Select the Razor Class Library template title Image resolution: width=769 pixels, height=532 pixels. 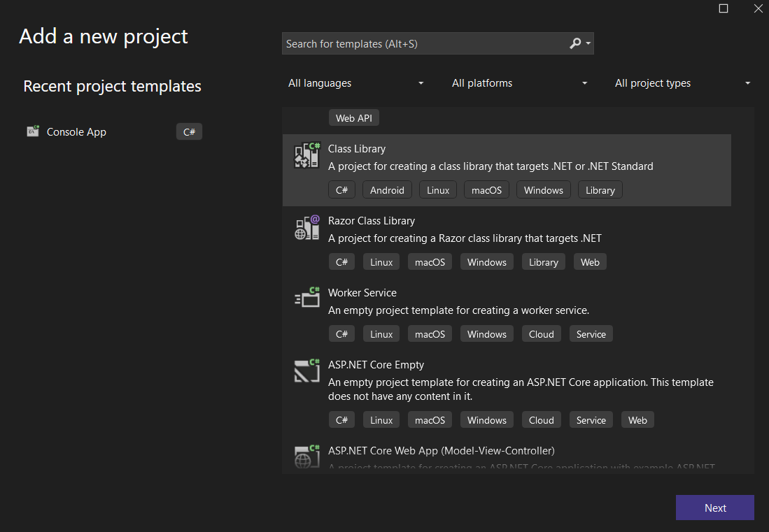coord(372,221)
